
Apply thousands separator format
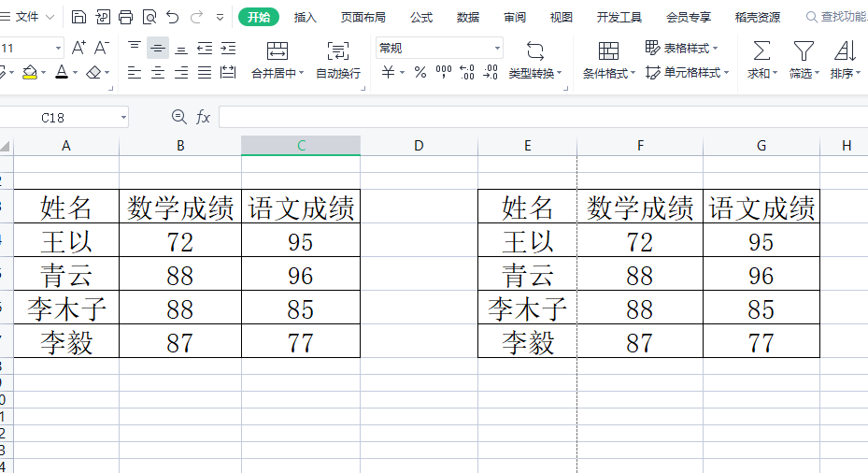point(444,72)
